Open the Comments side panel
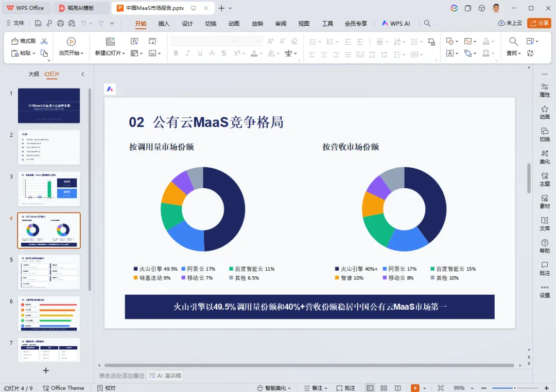This screenshot has width=556, height=392. tap(545, 269)
